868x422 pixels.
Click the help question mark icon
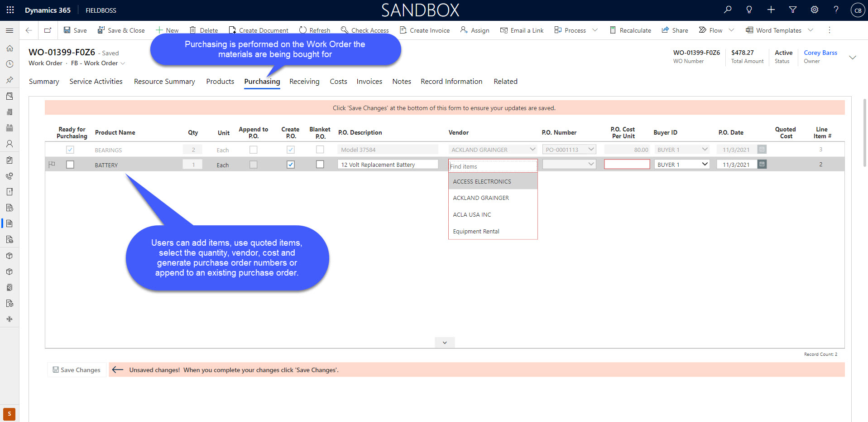[836, 10]
